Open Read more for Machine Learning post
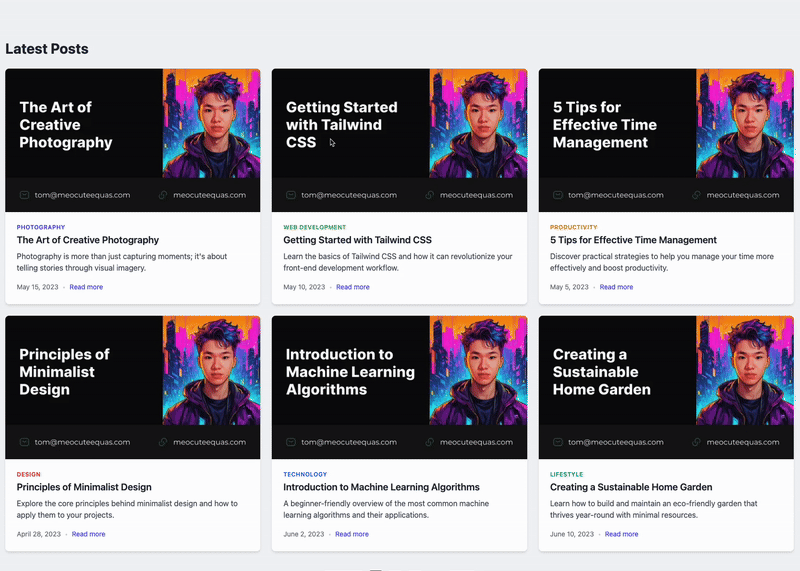Viewport: 800px width, 571px height. pyautogui.click(x=352, y=534)
